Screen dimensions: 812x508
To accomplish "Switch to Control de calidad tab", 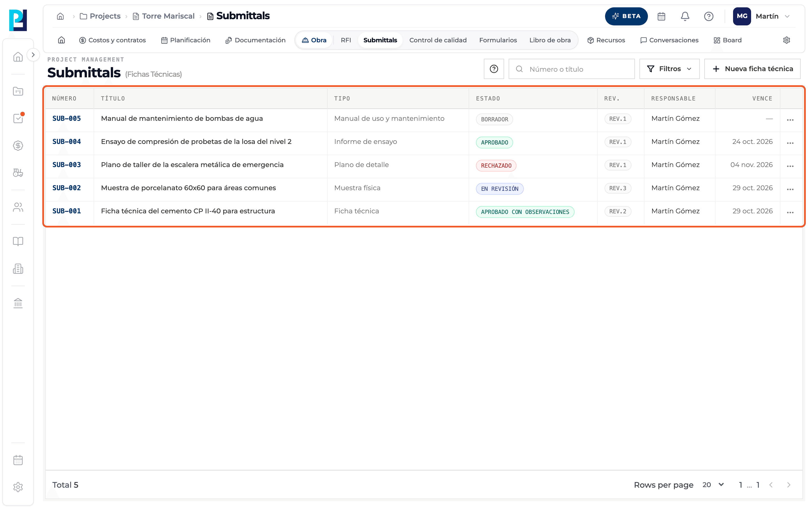I will coord(438,40).
